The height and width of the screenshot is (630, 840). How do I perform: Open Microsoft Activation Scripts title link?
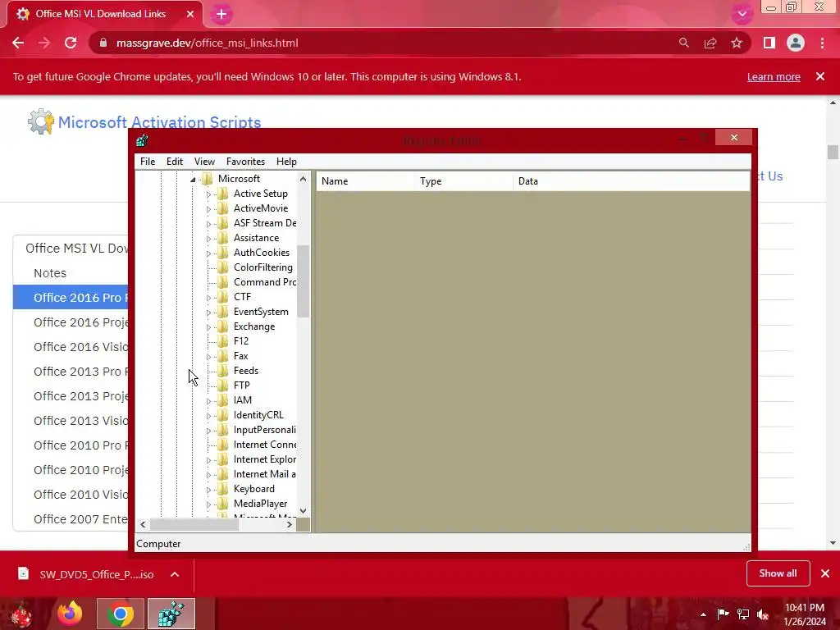(x=160, y=122)
